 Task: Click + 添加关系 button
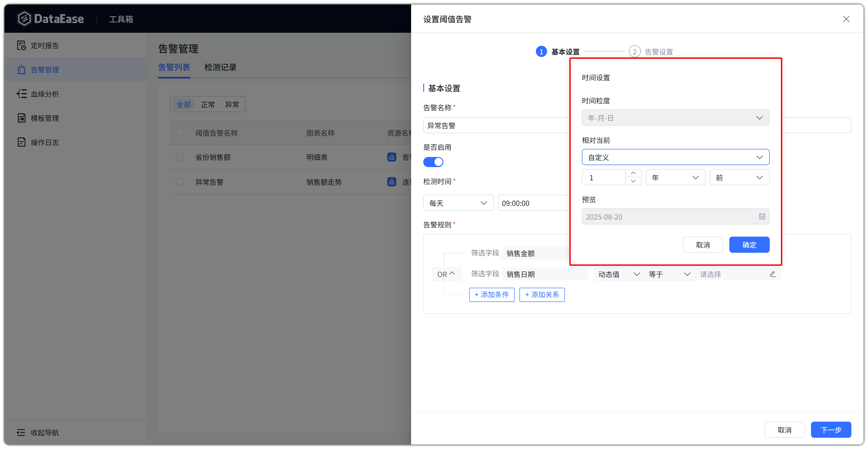coord(542,295)
